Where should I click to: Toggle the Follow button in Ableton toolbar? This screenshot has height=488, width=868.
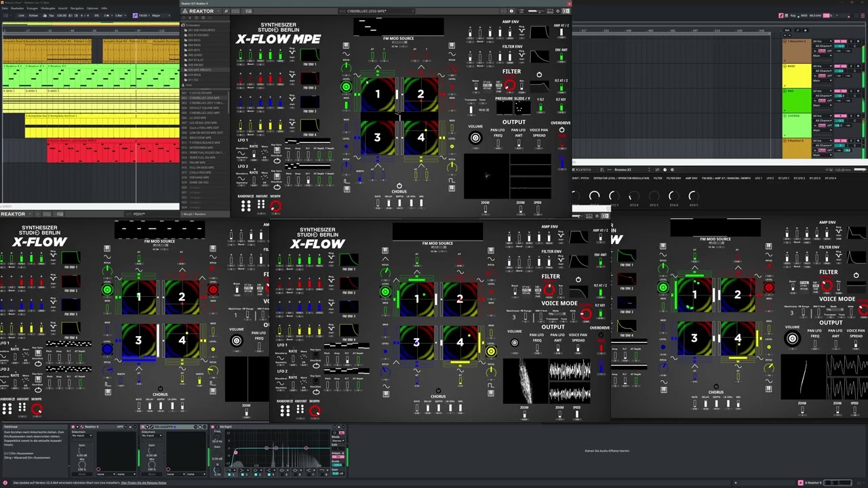tap(33, 16)
